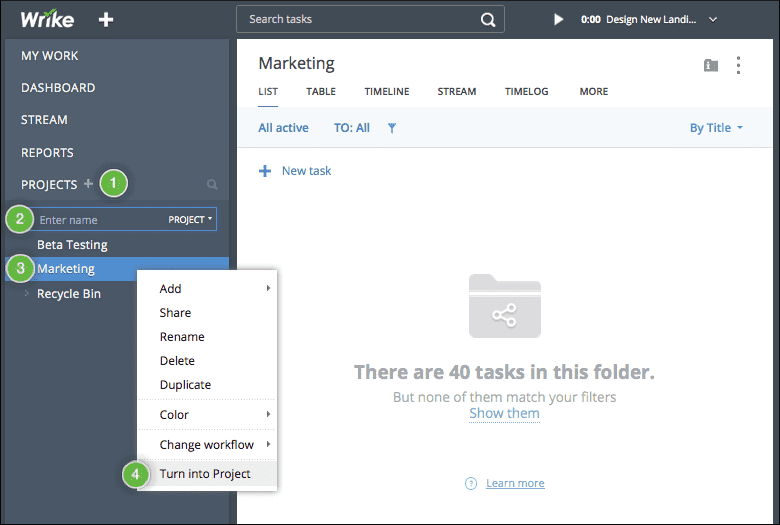This screenshot has height=525, width=780.
Task: Open the PROJECT type dropdown in name field
Action: coord(190,219)
